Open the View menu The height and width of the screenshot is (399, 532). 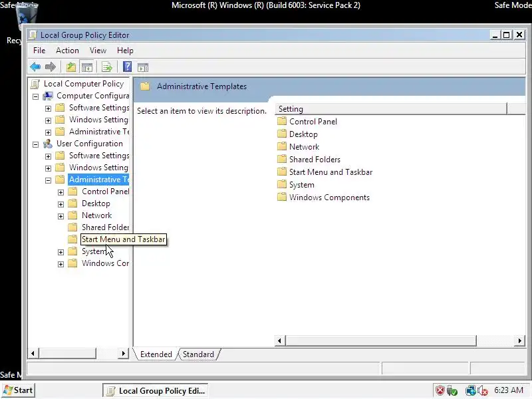pyautogui.click(x=98, y=51)
